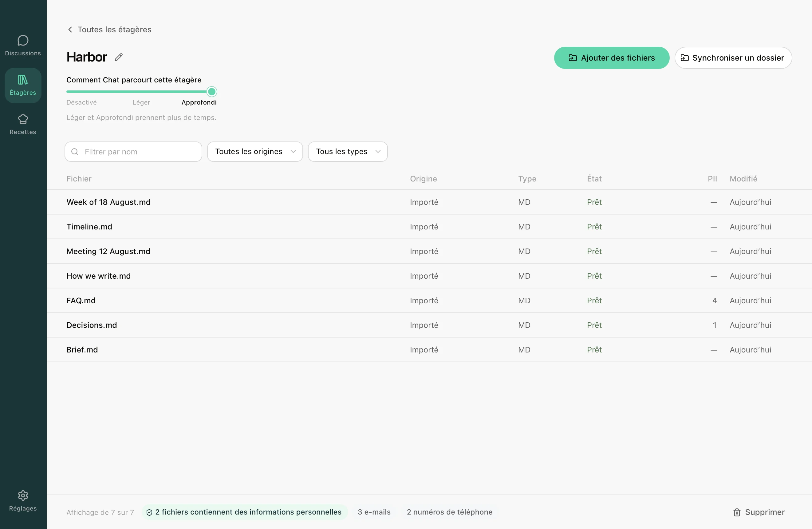The image size is (812, 529).
Task: Set browse mode to Désactivé
Action: coord(81,102)
